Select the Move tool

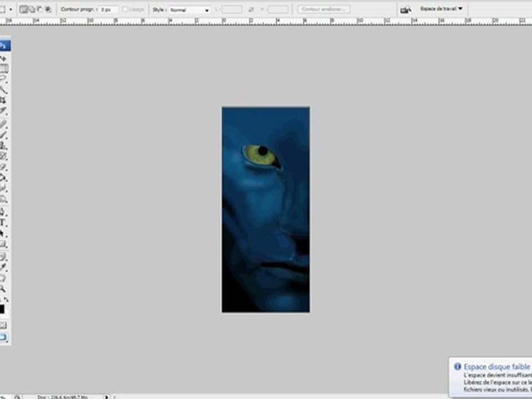point(3,59)
